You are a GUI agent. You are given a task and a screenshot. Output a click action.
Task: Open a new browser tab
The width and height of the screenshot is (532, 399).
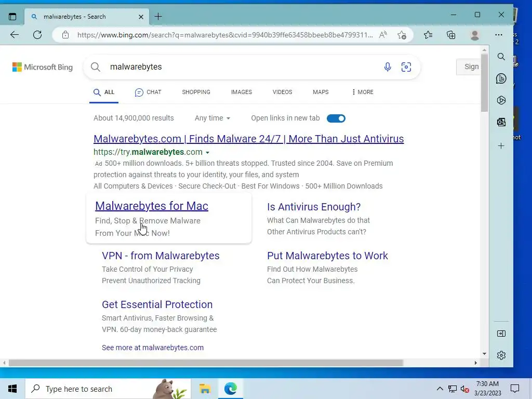158,17
